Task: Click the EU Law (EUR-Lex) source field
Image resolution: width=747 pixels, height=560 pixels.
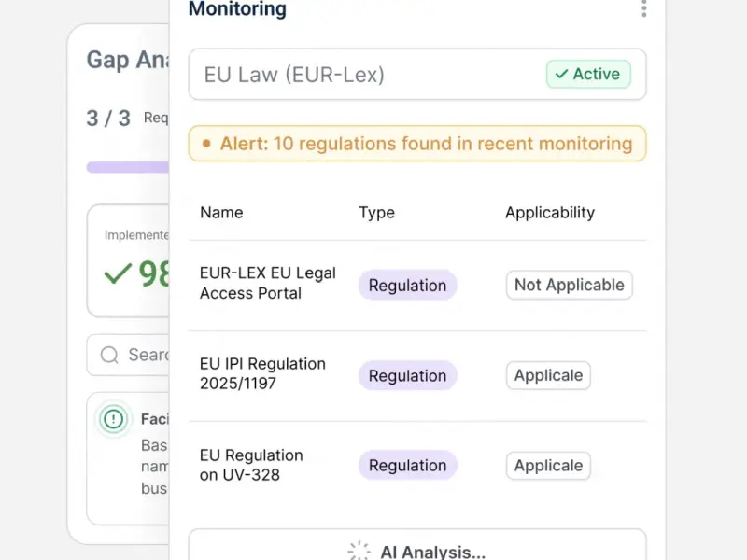Action: click(417, 75)
